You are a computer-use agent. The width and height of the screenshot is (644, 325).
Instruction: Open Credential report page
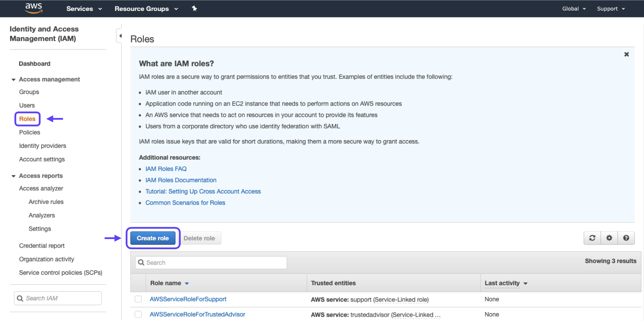pos(42,246)
